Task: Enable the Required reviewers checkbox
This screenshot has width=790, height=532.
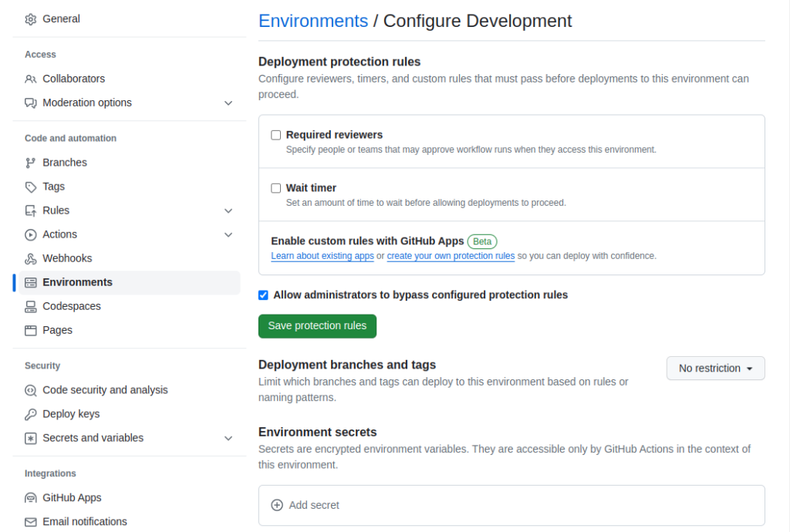Action: (x=275, y=135)
